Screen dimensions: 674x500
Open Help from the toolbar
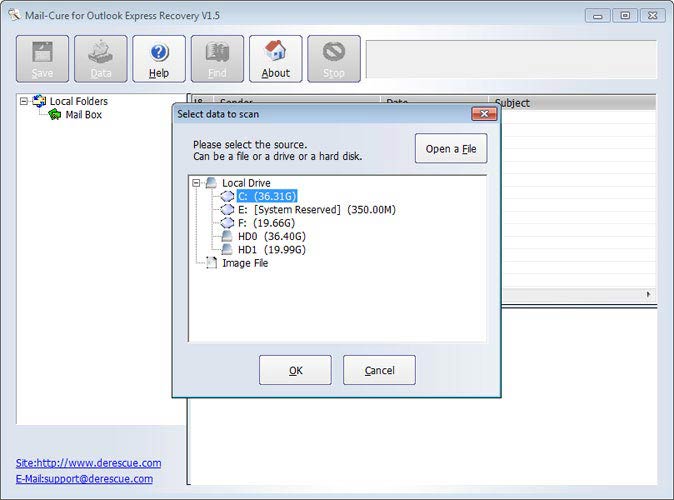tap(159, 59)
